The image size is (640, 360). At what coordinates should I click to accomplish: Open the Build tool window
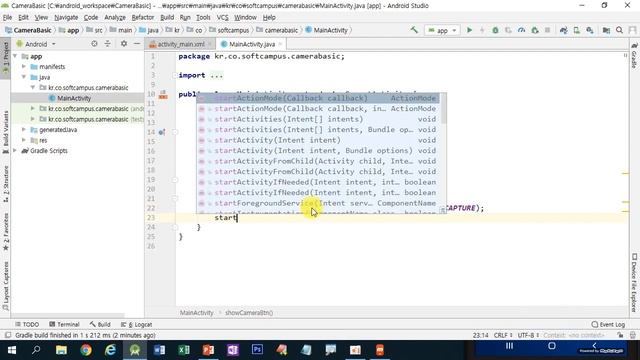pyautogui.click(x=100, y=324)
